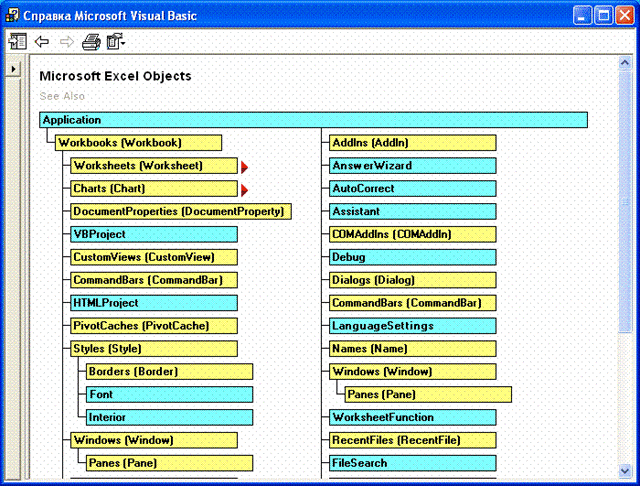Click the help window title bar icon
The height and width of the screenshot is (486, 640).
click(12, 16)
